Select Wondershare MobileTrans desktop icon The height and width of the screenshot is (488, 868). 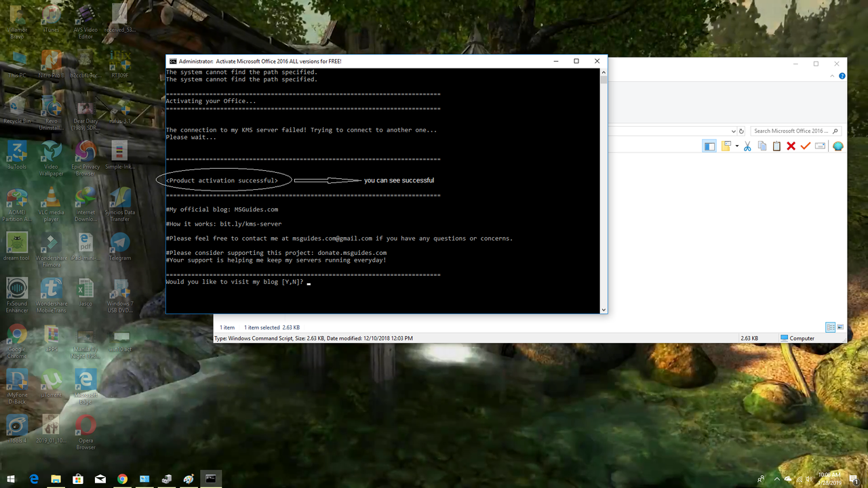51,296
